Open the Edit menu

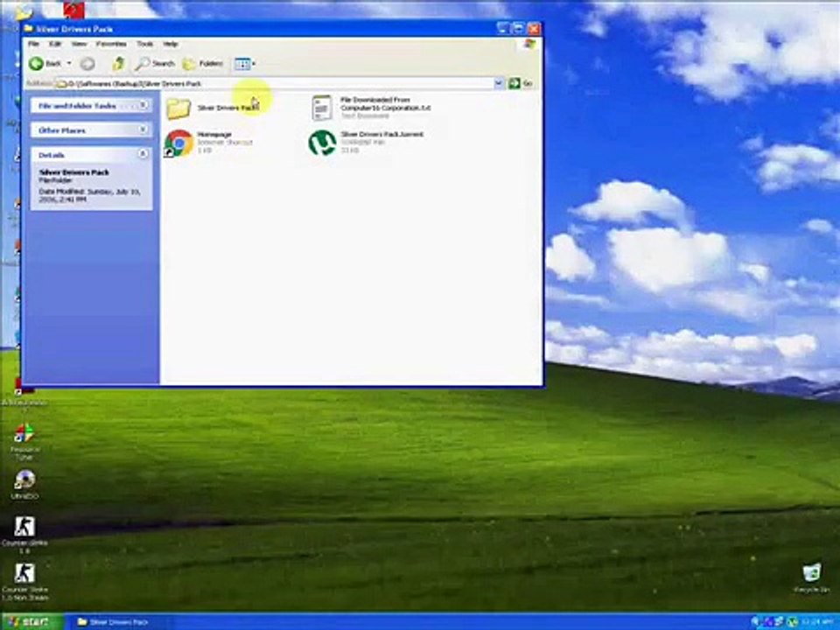pyautogui.click(x=54, y=44)
